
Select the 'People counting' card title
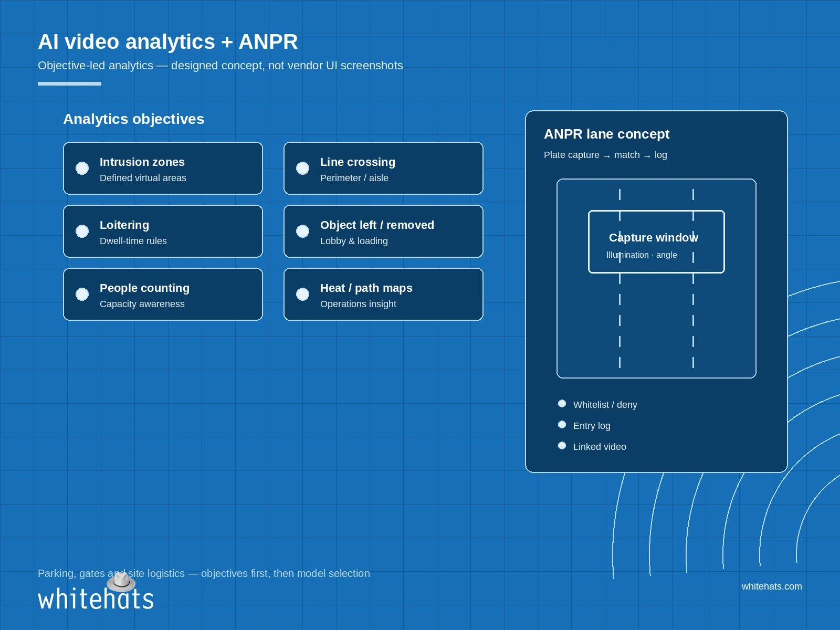[144, 288]
